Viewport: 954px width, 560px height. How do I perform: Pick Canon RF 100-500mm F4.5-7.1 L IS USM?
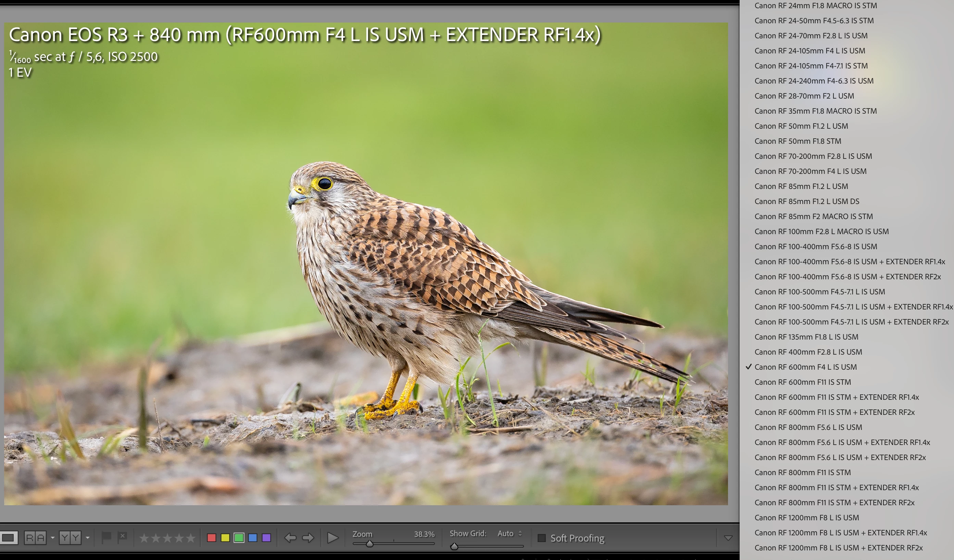tap(819, 292)
